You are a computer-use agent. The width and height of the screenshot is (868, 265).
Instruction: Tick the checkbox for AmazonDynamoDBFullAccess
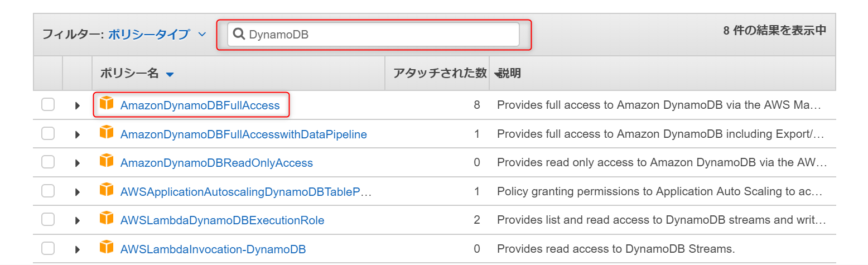tap(48, 104)
